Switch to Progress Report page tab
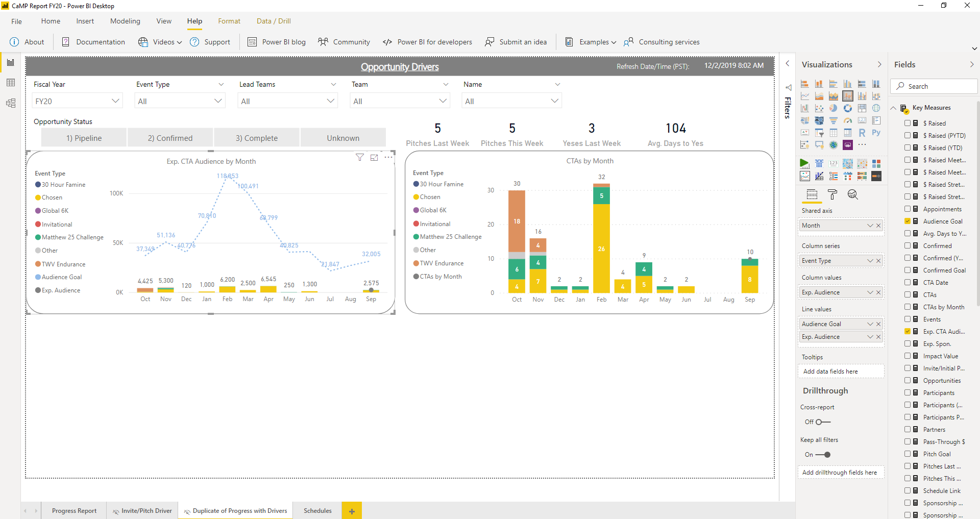The image size is (980, 519). coord(74,510)
